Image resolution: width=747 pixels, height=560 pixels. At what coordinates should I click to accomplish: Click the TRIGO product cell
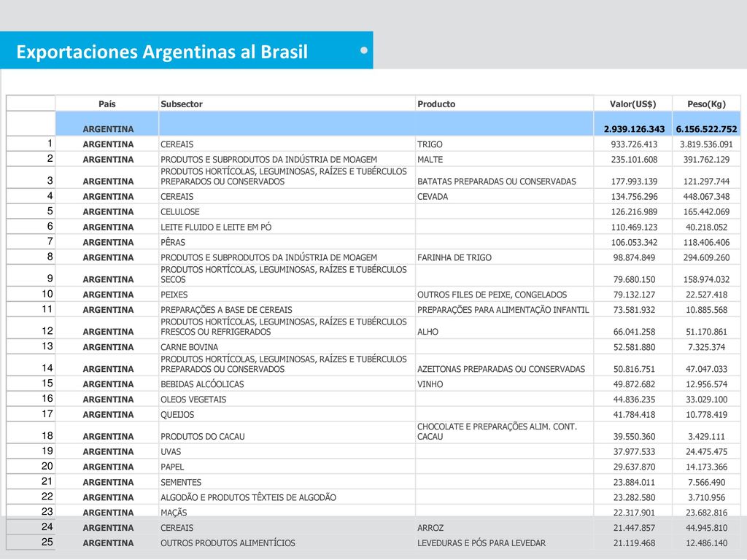(430, 144)
